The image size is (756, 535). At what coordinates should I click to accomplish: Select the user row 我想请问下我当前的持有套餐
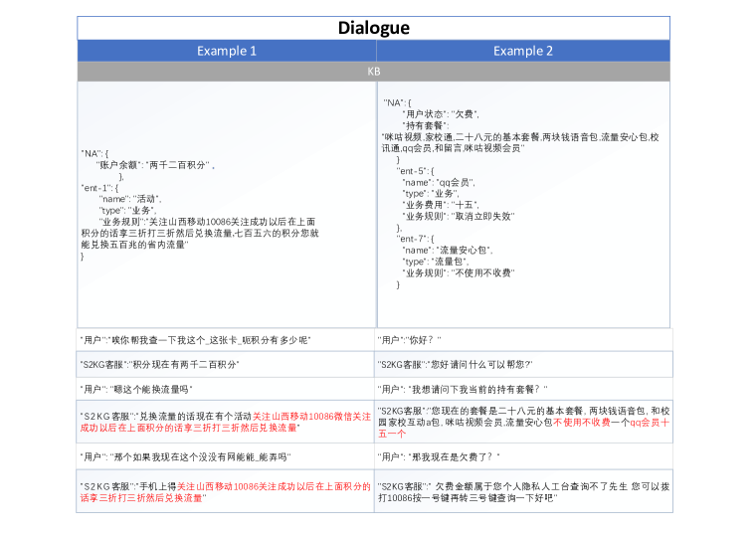point(523,389)
